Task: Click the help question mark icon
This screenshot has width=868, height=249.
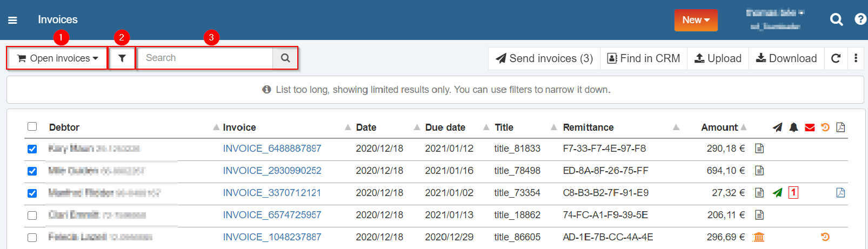Action: pos(860,19)
